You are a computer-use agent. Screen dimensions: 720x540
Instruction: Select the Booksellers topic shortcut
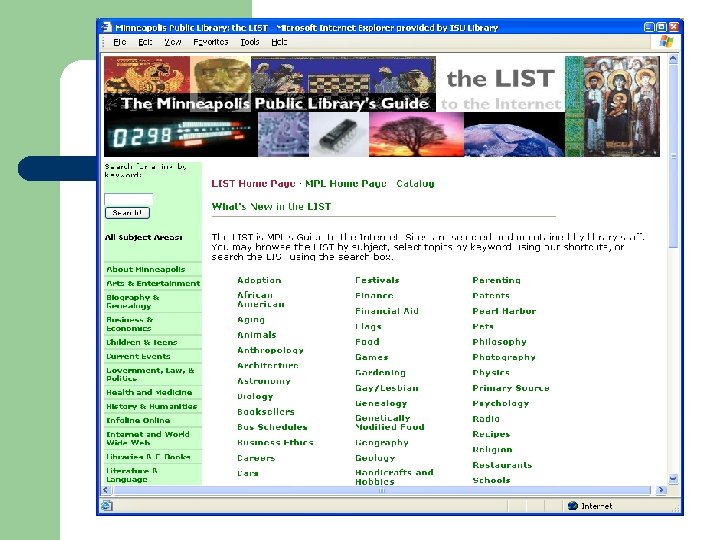[x=266, y=412]
